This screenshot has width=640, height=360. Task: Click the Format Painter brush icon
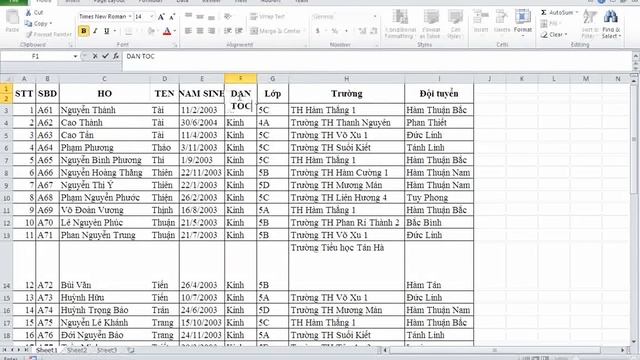[x=29, y=35]
